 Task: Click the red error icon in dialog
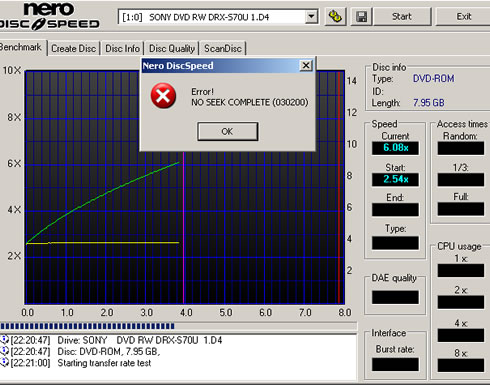coord(163,96)
